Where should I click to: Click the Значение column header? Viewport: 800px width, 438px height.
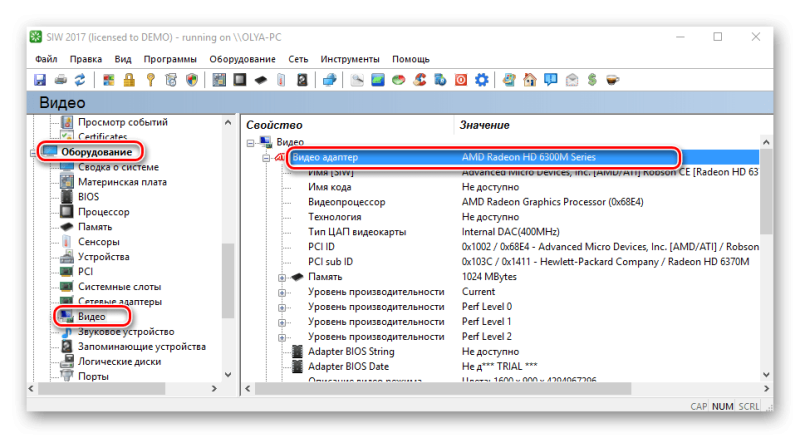(485, 125)
